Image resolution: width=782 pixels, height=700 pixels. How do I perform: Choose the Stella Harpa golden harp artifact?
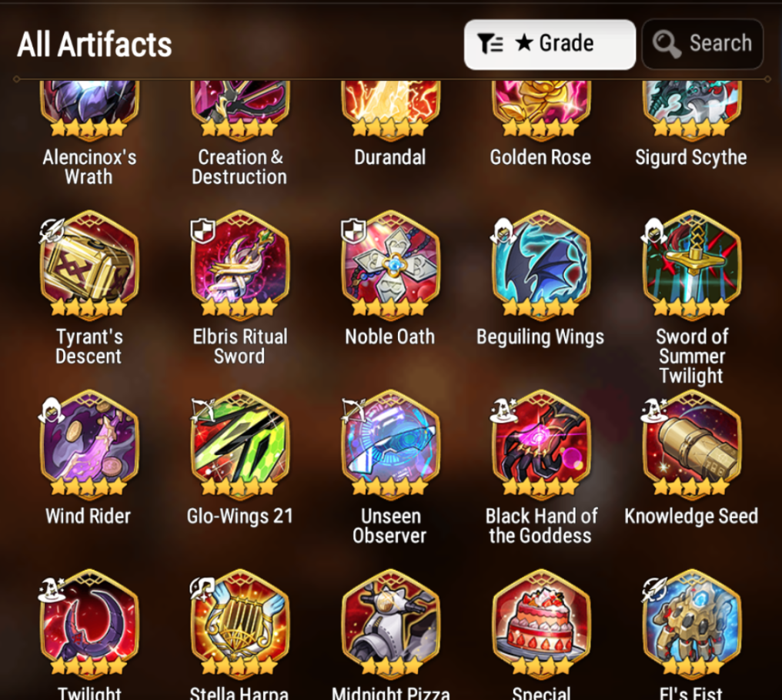(x=240, y=622)
